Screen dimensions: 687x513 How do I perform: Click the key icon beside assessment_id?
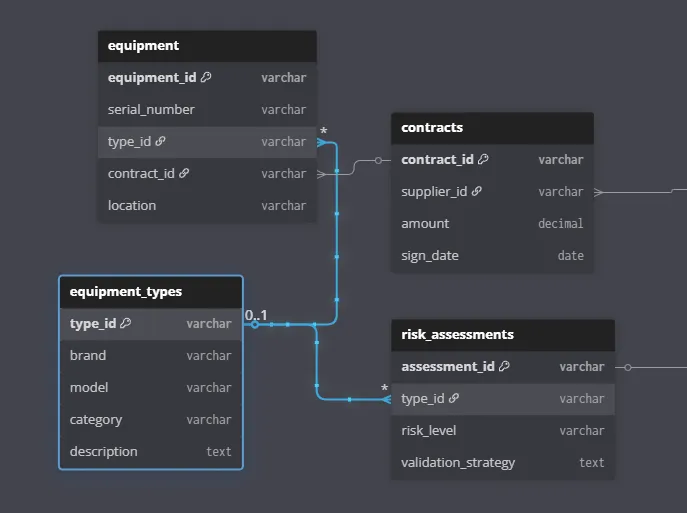pos(504,366)
